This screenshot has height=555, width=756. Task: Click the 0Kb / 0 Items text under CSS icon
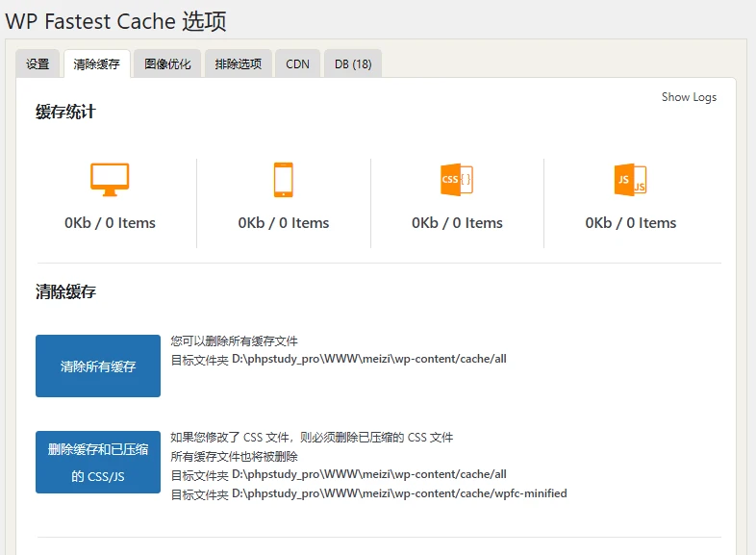[457, 223]
